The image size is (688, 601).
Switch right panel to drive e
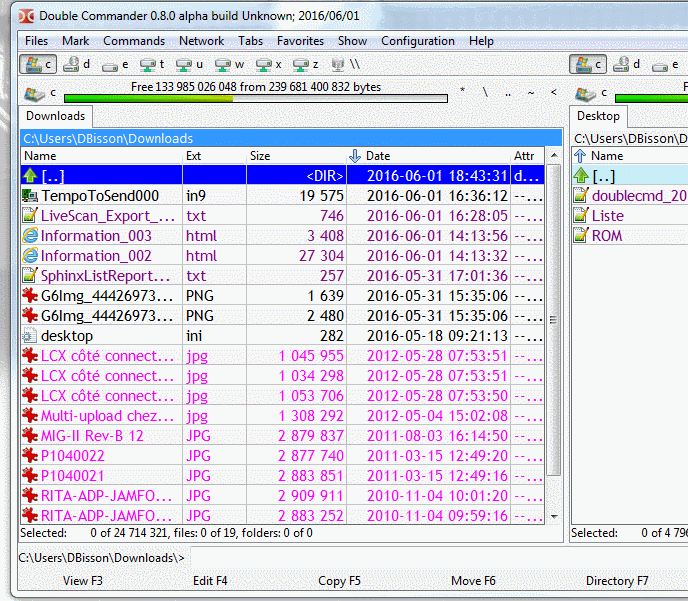pyautogui.click(x=665, y=65)
